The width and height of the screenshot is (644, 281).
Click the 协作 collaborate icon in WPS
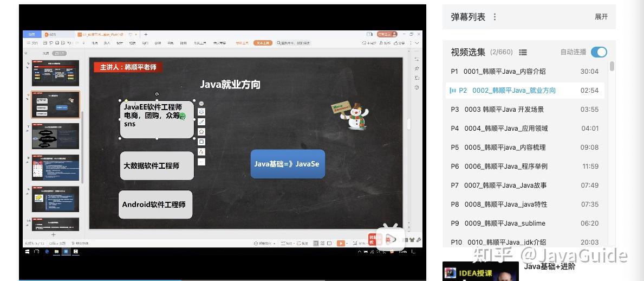(385, 43)
